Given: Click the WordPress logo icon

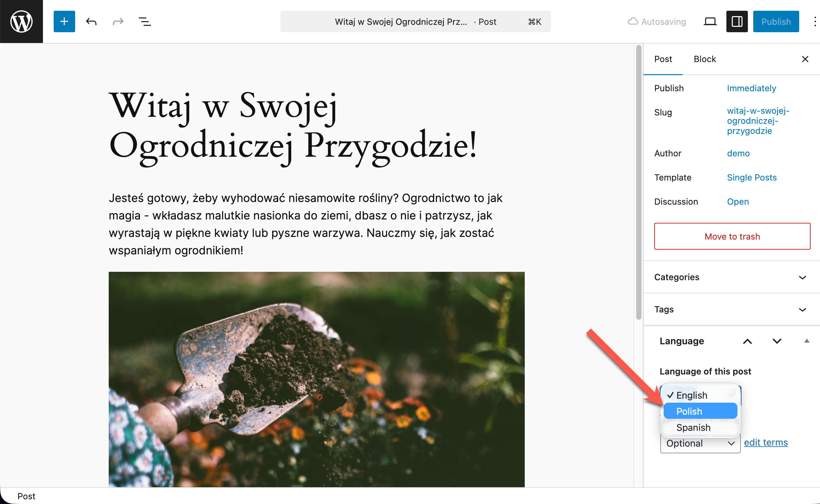Looking at the screenshot, I should pyautogui.click(x=21, y=21).
